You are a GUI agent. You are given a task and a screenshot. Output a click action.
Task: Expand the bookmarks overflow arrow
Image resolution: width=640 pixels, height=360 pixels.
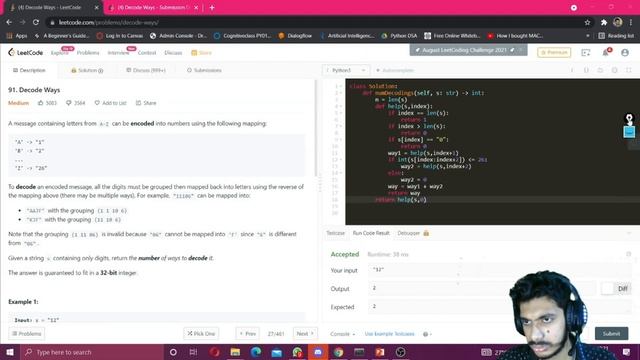point(588,36)
